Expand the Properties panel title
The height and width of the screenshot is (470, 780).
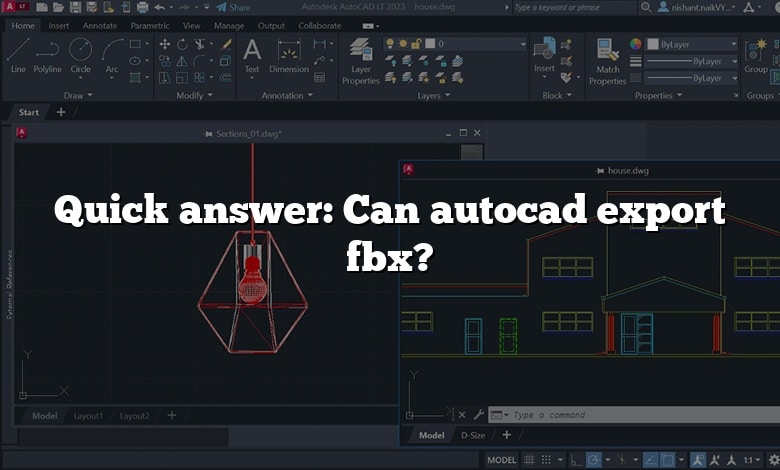pos(658,95)
